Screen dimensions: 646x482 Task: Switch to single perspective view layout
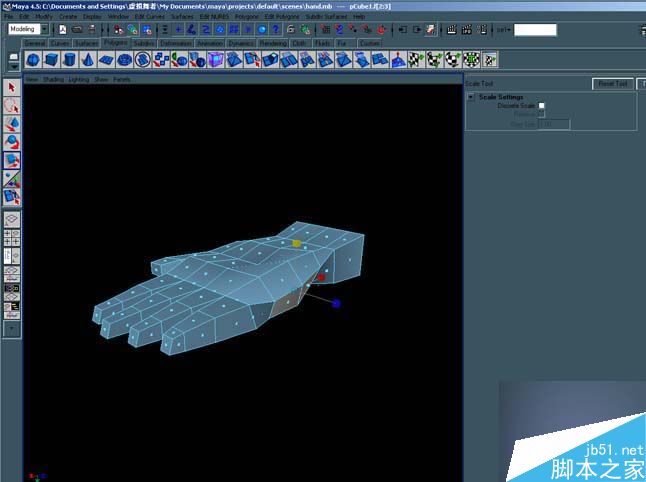coord(12,220)
